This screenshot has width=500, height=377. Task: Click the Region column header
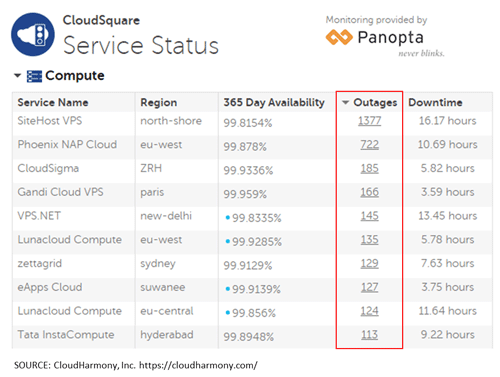coord(159,102)
